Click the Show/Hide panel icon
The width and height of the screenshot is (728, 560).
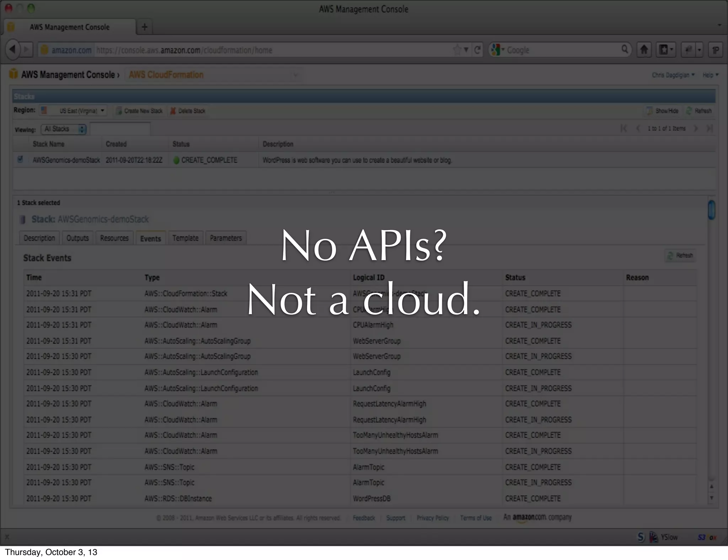pos(649,111)
